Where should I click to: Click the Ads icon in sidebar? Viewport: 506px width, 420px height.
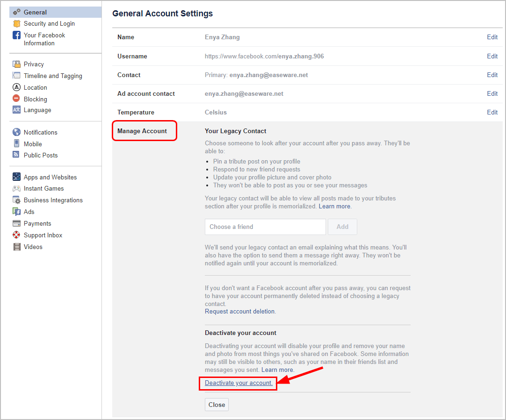[x=16, y=212]
